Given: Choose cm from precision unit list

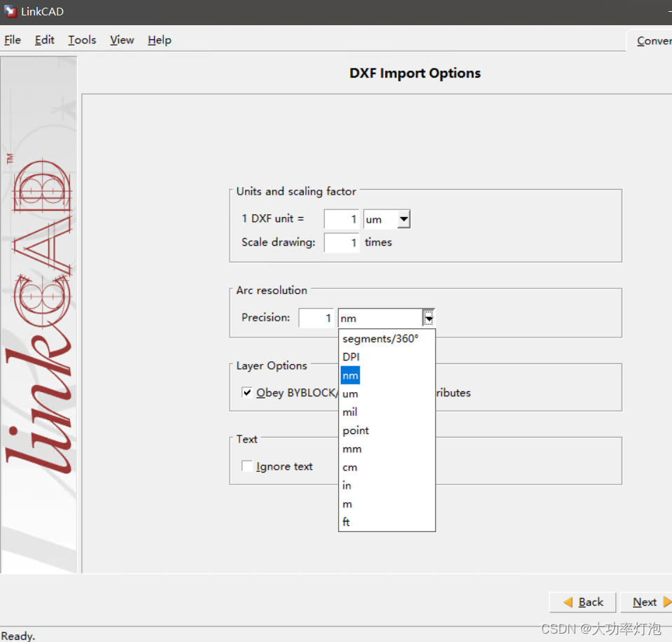Looking at the screenshot, I should (386, 468).
